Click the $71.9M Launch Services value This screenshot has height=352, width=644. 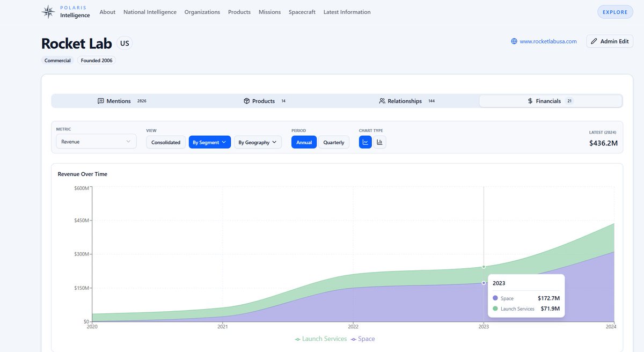click(x=550, y=309)
